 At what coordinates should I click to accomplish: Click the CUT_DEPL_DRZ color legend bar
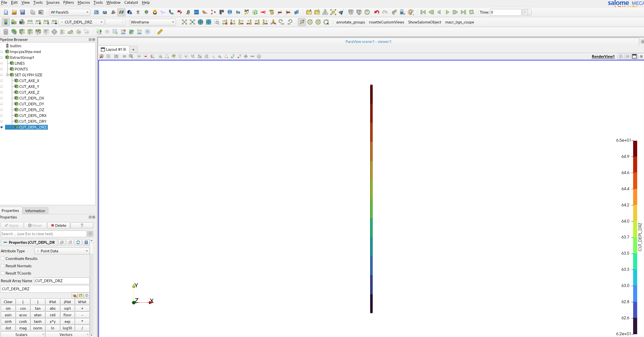point(635,237)
